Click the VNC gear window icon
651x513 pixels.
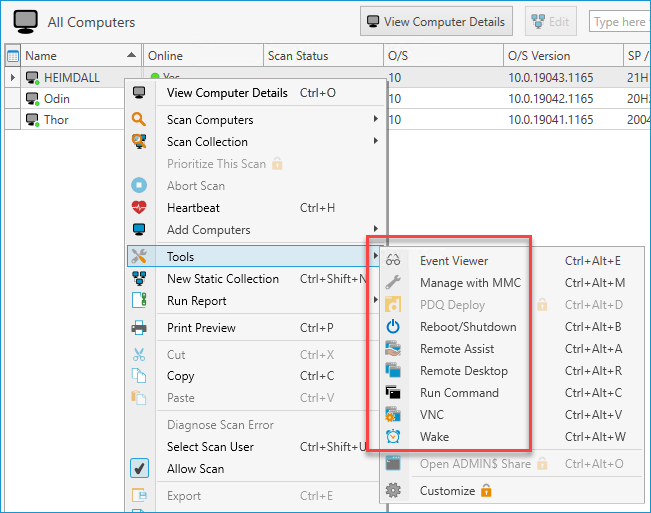pos(393,414)
